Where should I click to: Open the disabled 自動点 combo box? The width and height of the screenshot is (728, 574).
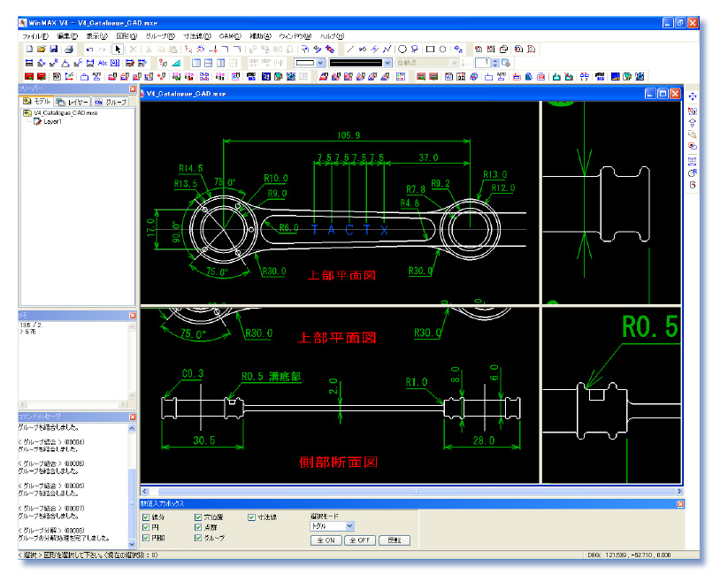427,63
